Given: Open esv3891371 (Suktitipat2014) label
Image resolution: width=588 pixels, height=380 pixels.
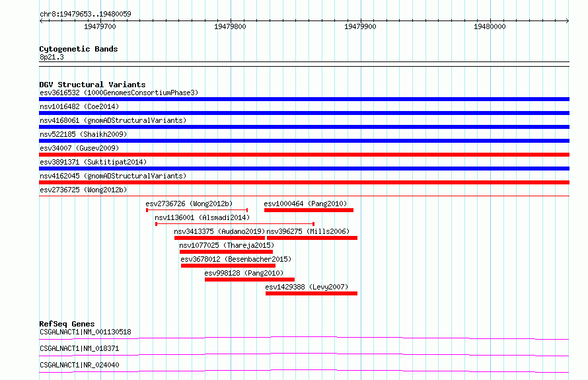Looking at the screenshot, I should (x=93, y=162).
